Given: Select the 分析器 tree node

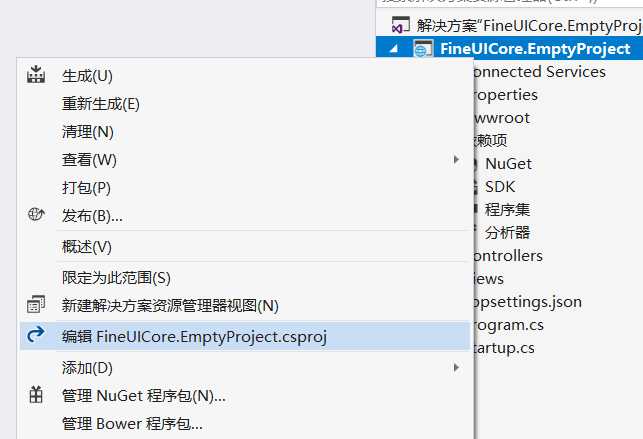Looking at the screenshot, I should click(507, 232).
